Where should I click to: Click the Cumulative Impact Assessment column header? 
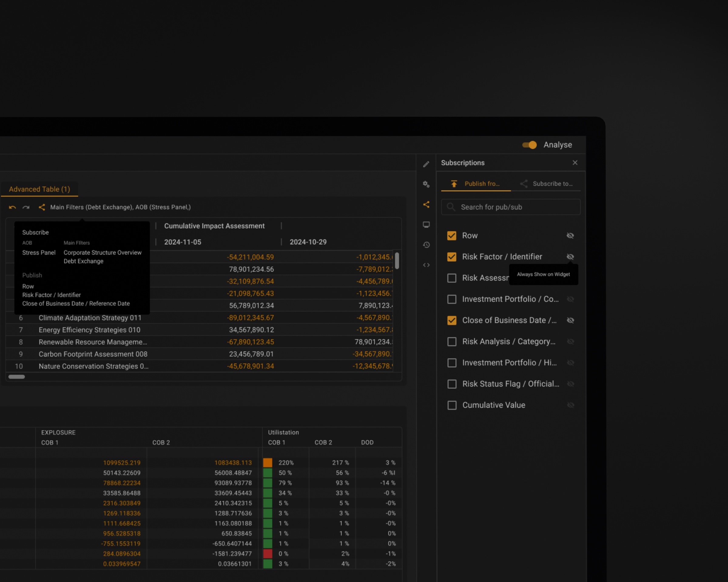click(214, 226)
